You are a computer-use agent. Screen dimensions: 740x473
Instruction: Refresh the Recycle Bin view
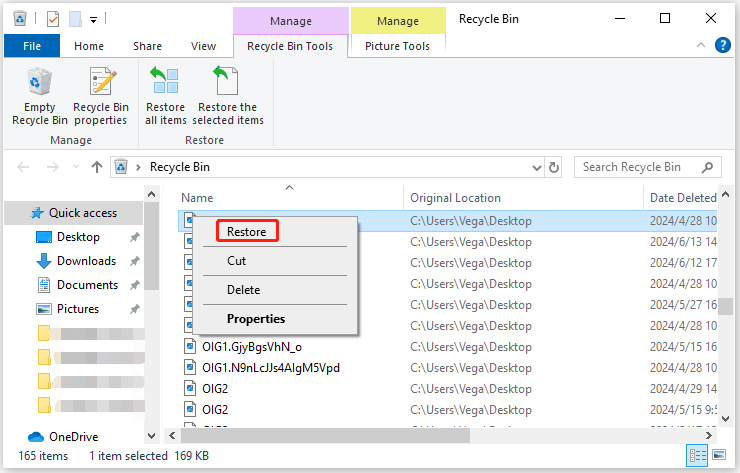coord(554,168)
